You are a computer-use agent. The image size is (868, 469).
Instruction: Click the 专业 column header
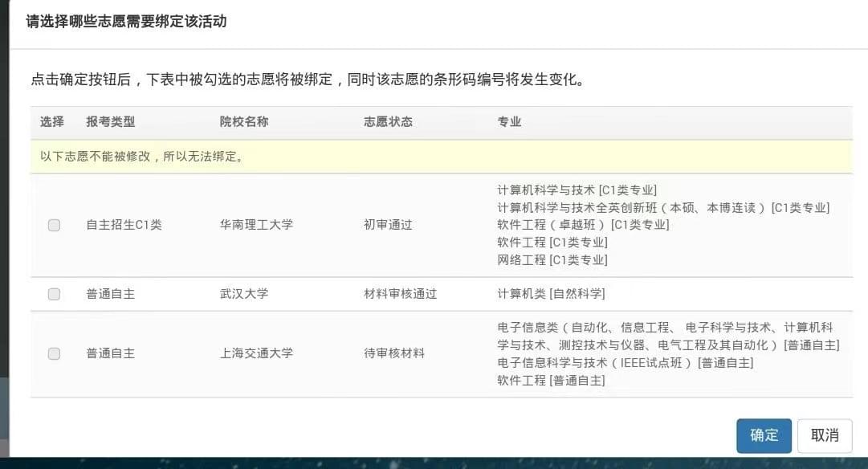click(x=509, y=122)
